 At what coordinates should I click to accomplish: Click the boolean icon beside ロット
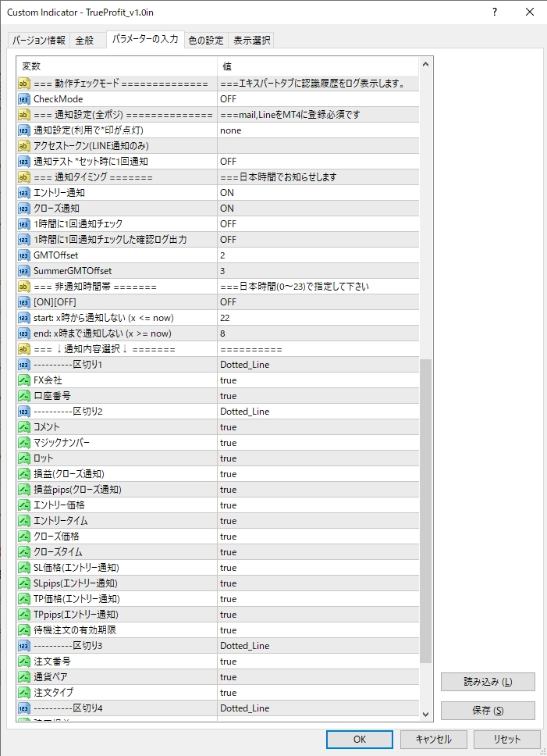click(24, 458)
